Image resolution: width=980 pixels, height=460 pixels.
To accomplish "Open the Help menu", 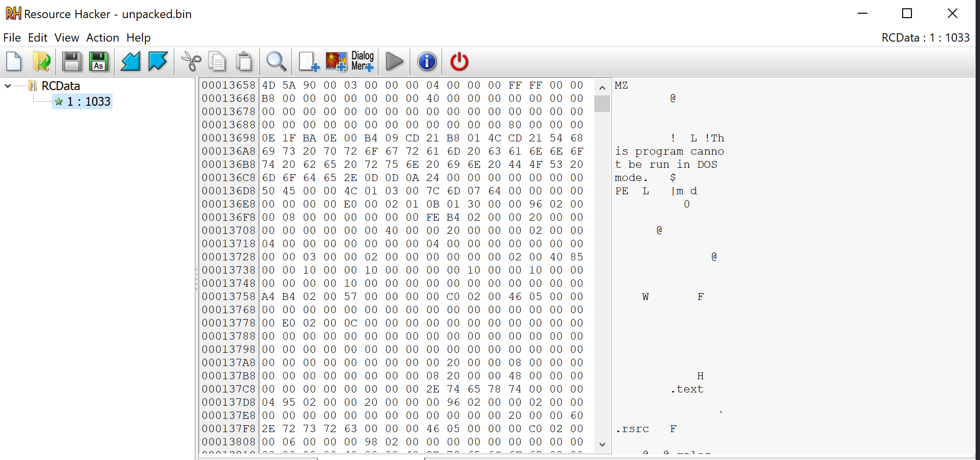I will click(139, 38).
